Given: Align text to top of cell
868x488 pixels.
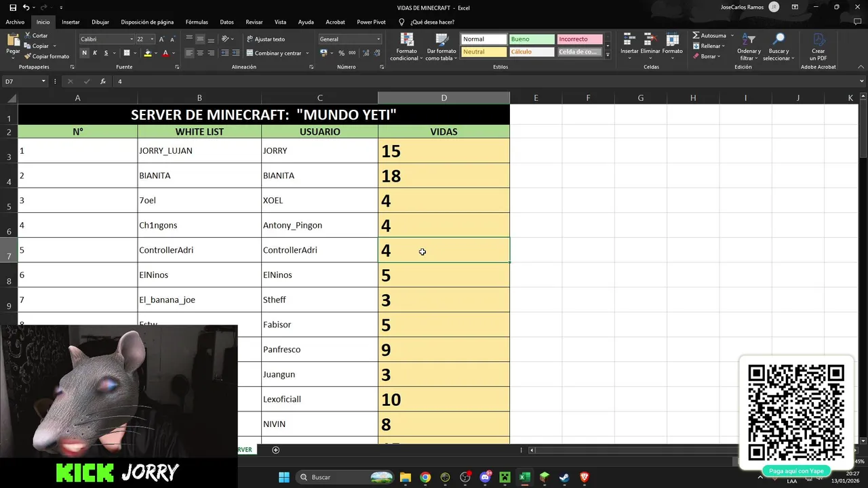Looking at the screenshot, I should (189, 39).
